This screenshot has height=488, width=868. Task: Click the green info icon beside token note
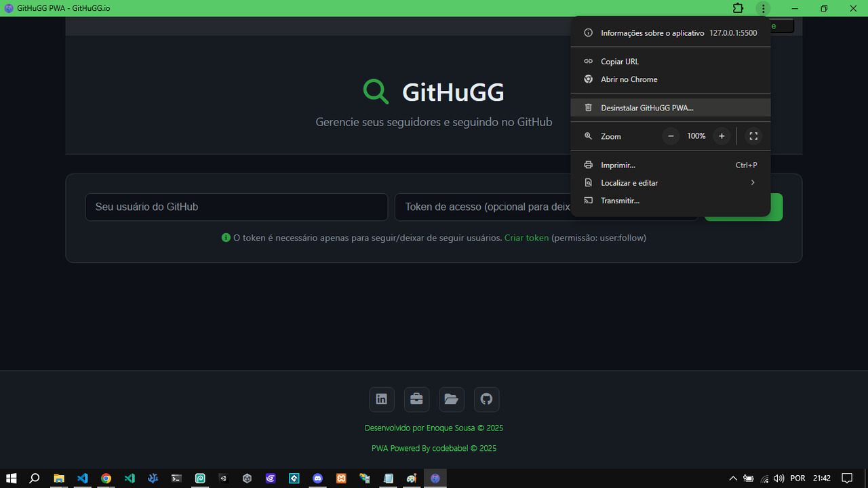coord(226,238)
